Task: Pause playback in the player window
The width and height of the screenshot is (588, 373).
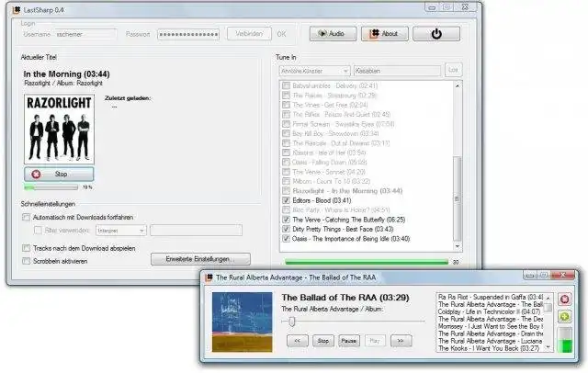Action: (349, 341)
